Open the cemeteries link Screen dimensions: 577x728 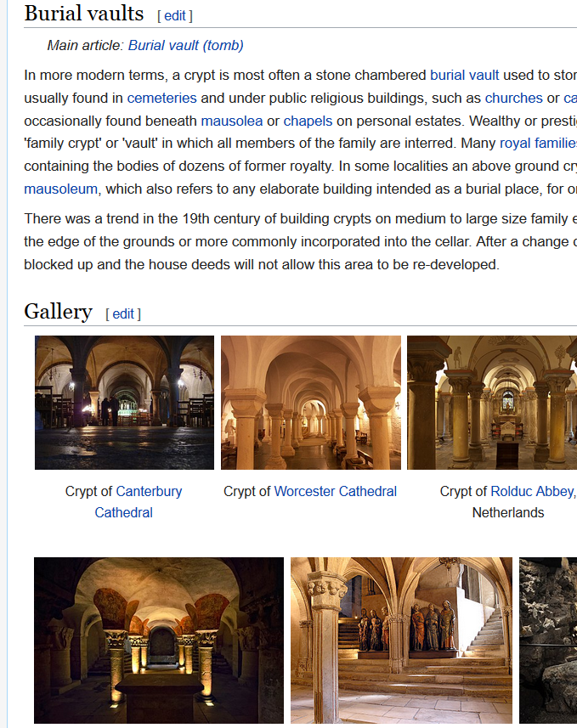(x=161, y=98)
